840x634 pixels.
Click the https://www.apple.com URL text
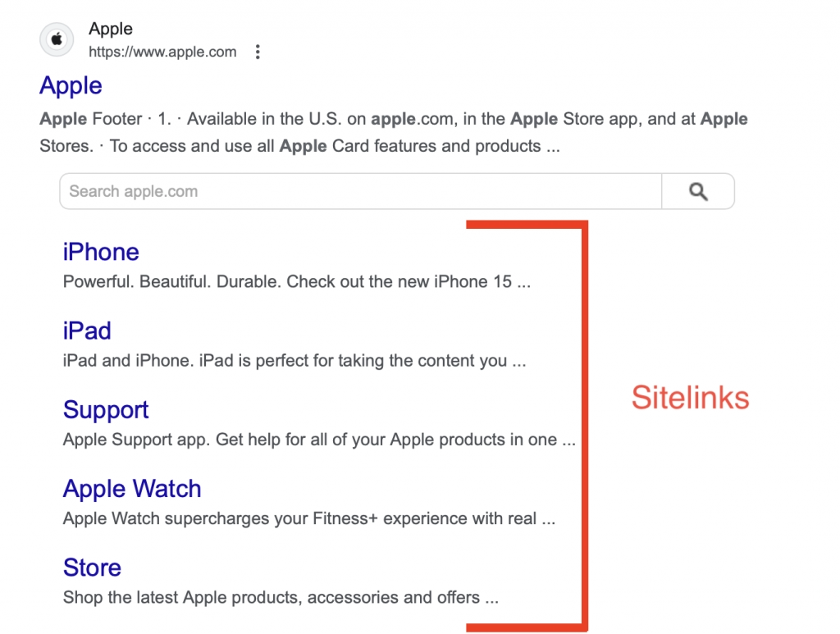162,52
